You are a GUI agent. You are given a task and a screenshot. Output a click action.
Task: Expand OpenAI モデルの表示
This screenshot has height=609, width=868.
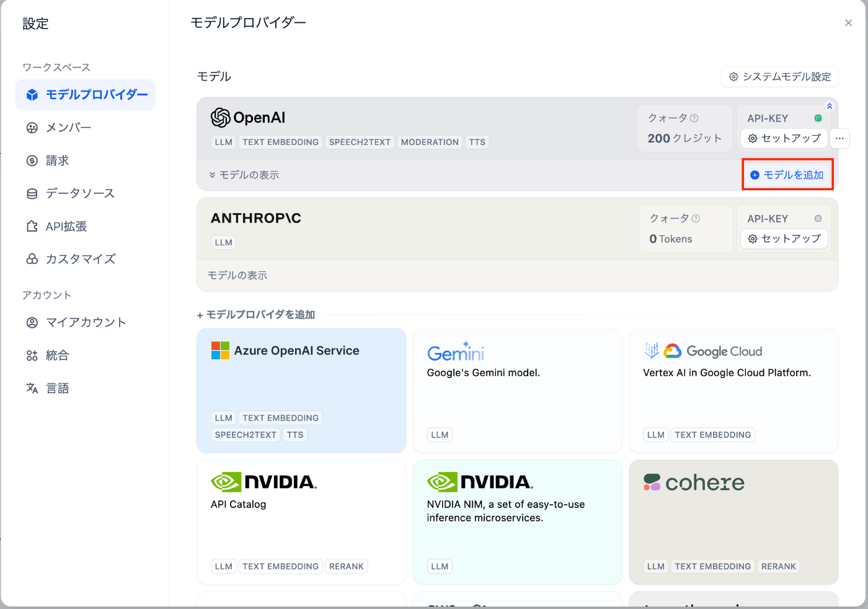coord(244,175)
